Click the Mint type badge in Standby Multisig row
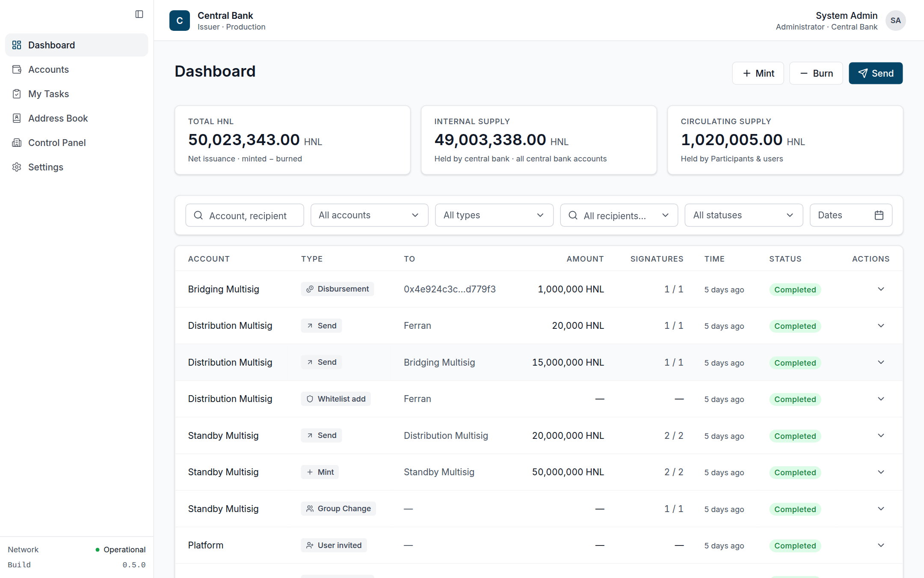This screenshot has width=924, height=578. pyautogui.click(x=320, y=472)
